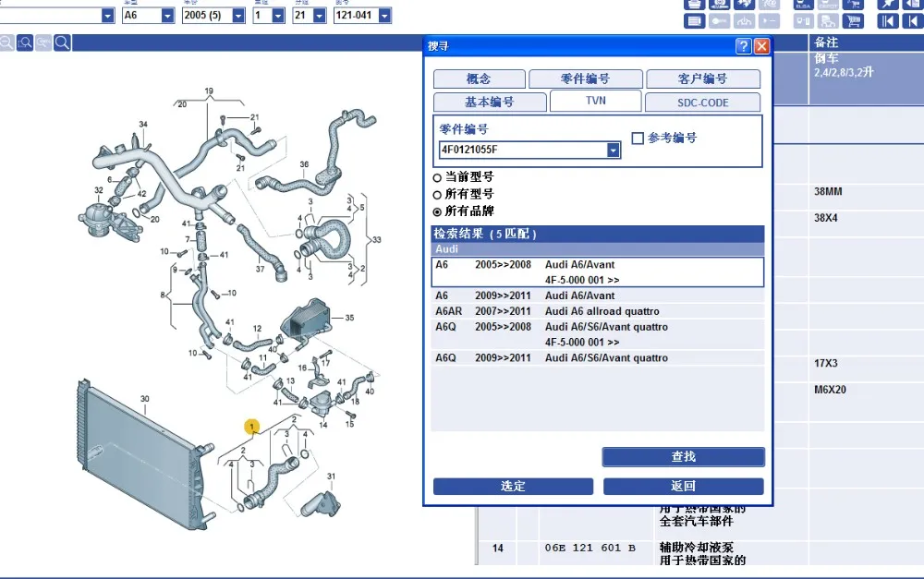Select result A6AR 2007>>2011 allroad quattro
This screenshot has height=579, width=924.
598,311
